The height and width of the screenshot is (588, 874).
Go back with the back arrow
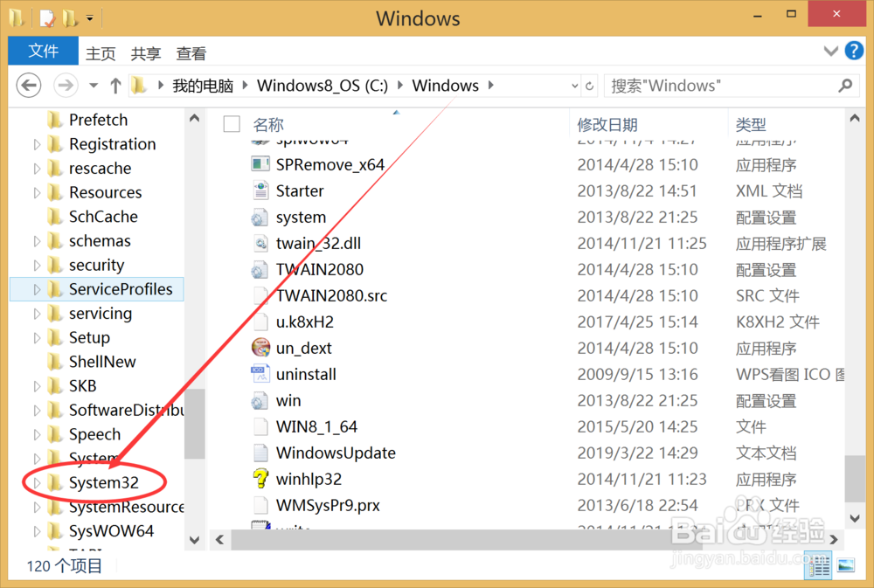(x=29, y=86)
